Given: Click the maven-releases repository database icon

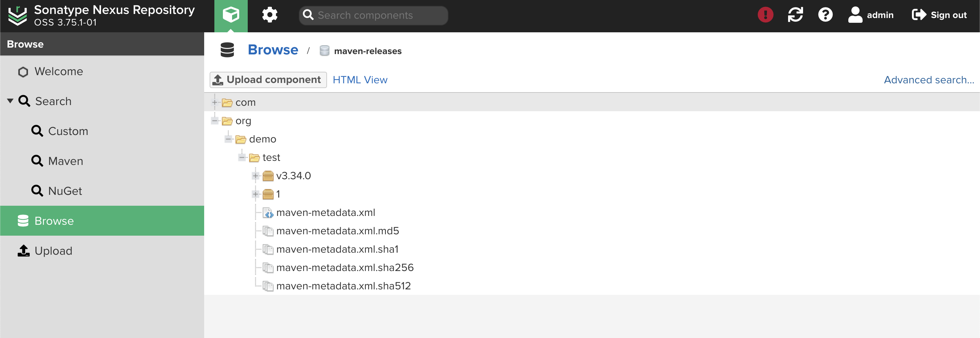Looking at the screenshot, I should pos(324,51).
